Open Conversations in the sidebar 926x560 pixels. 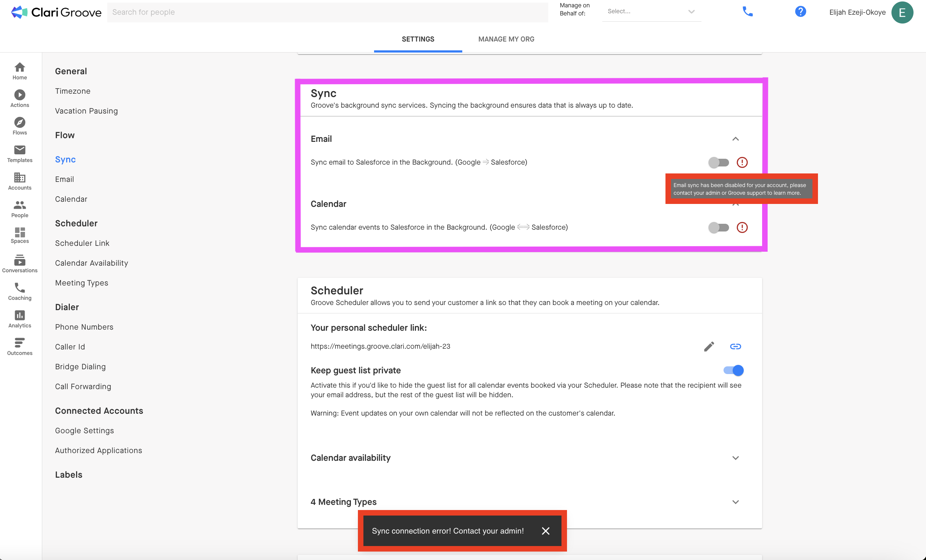(19, 264)
